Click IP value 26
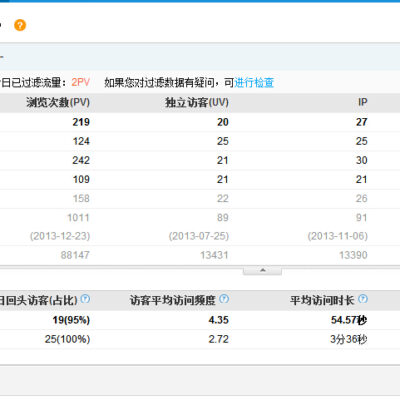Viewport: 400px width, 400px height. (362, 199)
